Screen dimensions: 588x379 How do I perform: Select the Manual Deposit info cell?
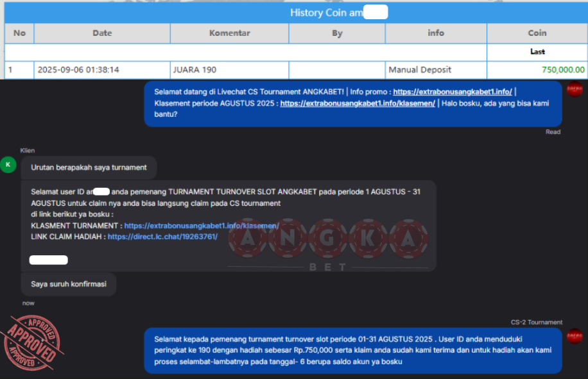[x=436, y=70]
